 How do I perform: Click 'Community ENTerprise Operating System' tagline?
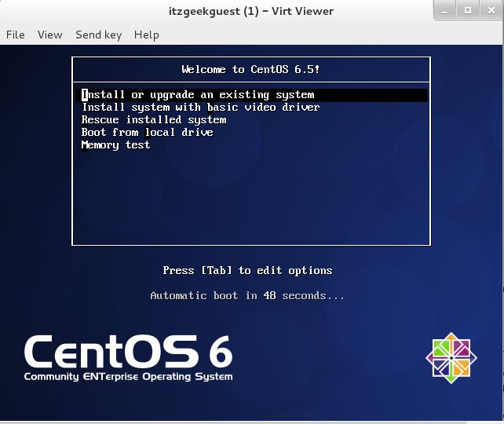pyautogui.click(x=128, y=377)
